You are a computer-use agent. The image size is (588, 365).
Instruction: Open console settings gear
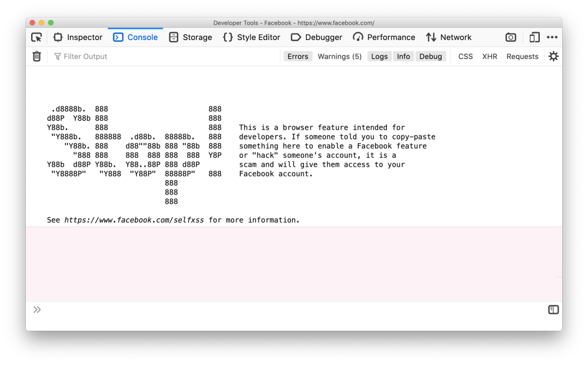pos(553,57)
